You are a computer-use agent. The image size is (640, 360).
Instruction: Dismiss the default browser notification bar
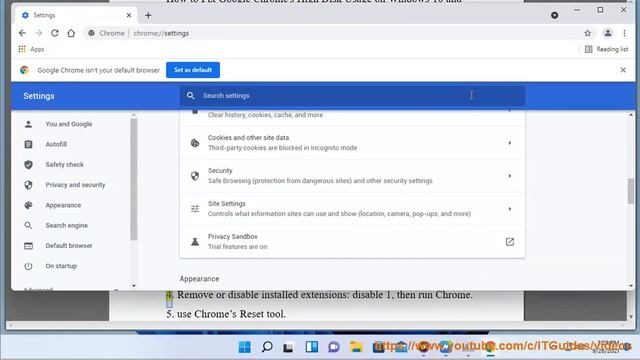click(x=623, y=70)
